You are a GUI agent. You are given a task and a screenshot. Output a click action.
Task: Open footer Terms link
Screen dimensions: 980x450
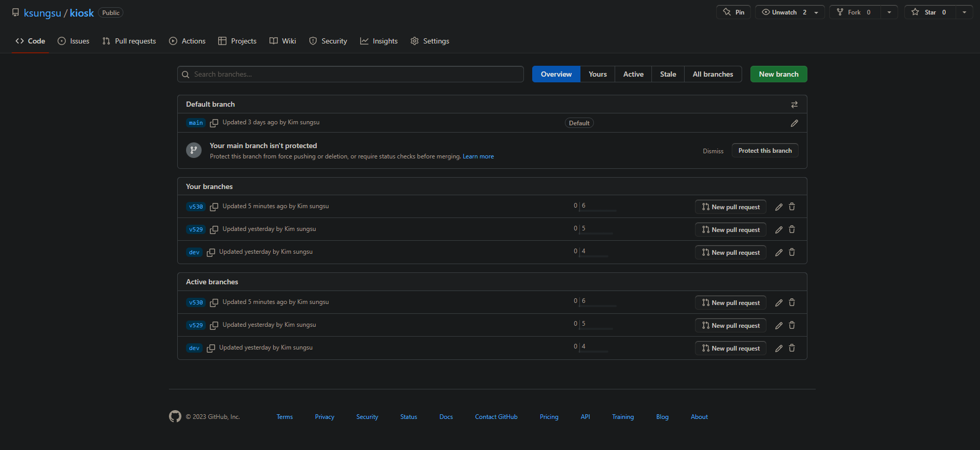coord(285,417)
